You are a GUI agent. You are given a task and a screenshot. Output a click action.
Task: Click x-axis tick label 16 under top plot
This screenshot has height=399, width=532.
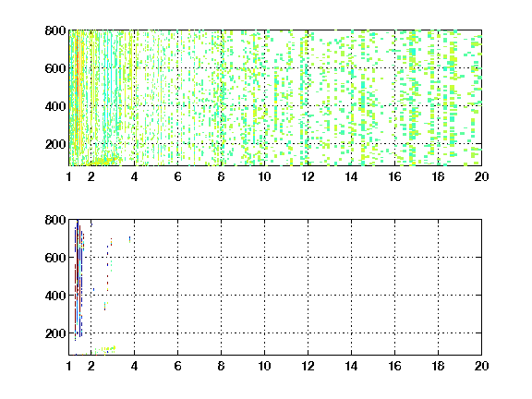coord(394,176)
